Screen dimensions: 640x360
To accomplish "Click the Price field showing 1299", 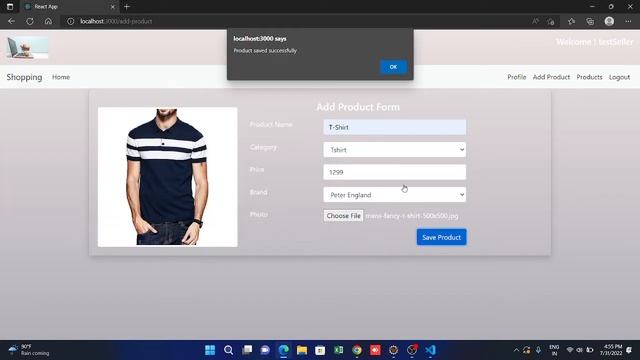I will click(x=395, y=172).
